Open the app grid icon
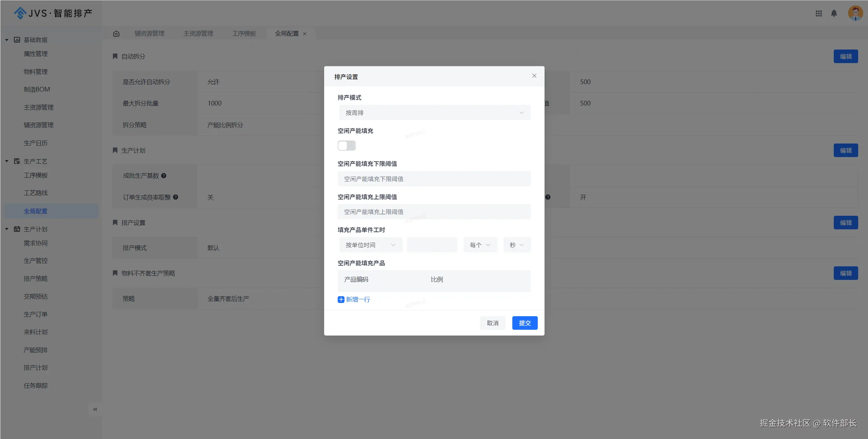The width and height of the screenshot is (868, 439). tap(818, 14)
